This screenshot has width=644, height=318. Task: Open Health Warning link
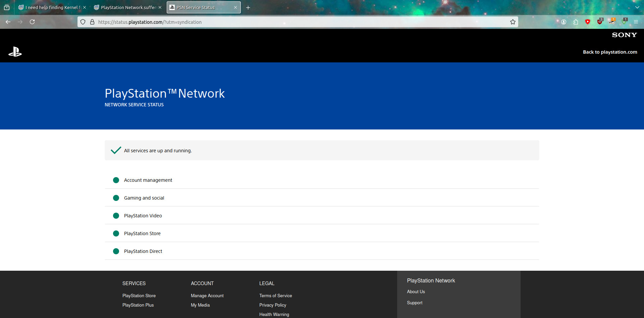click(x=274, y=314)
